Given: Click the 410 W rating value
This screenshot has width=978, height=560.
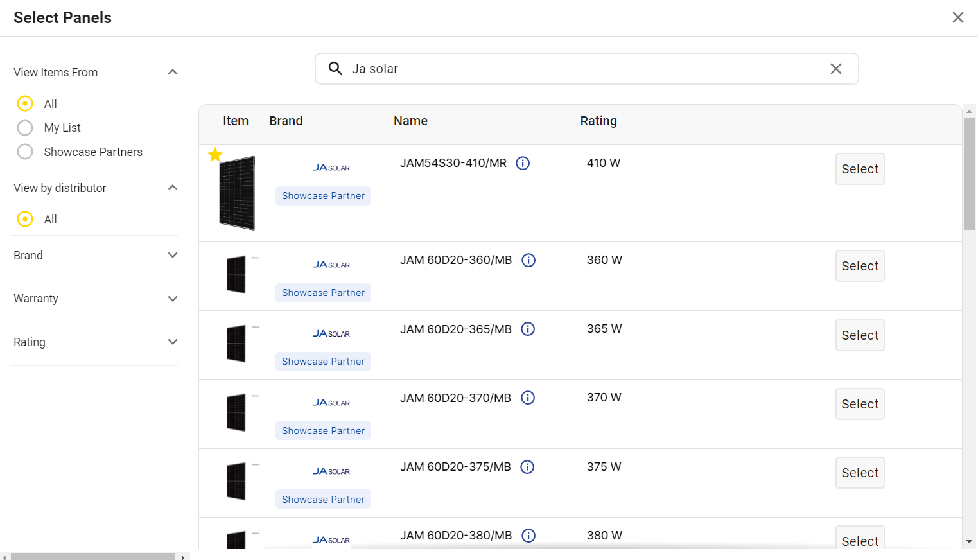Looking at the screenshot, I should click(x=604, y=163).
